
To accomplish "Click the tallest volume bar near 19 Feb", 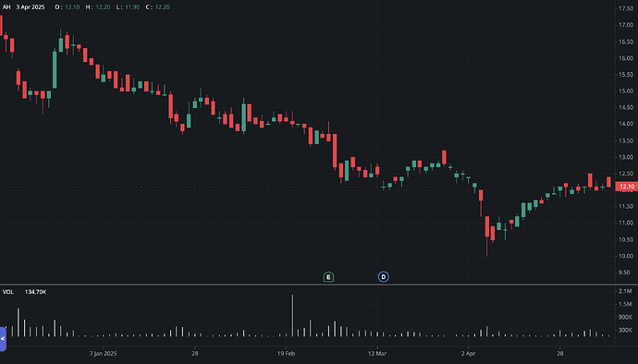I will [x=292, y=316].
